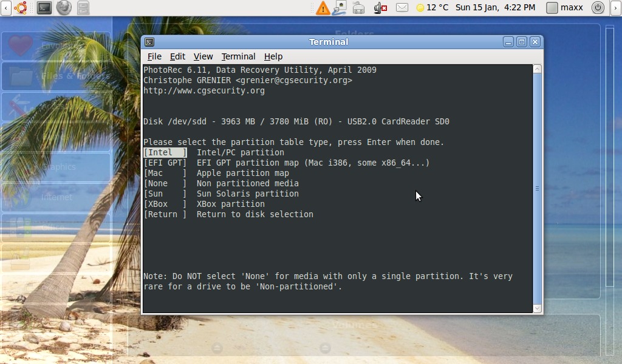Viewport: 622px width, 364px height.
Task: Select the [None ] non partitioned option
Action: click(x=165, y=183)
